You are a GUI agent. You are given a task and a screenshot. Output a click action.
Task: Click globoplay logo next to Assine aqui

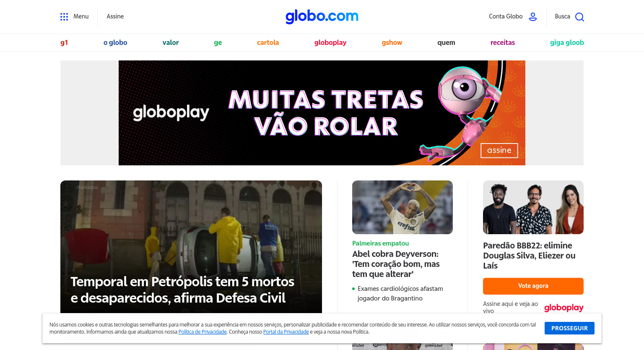(563, 308)
